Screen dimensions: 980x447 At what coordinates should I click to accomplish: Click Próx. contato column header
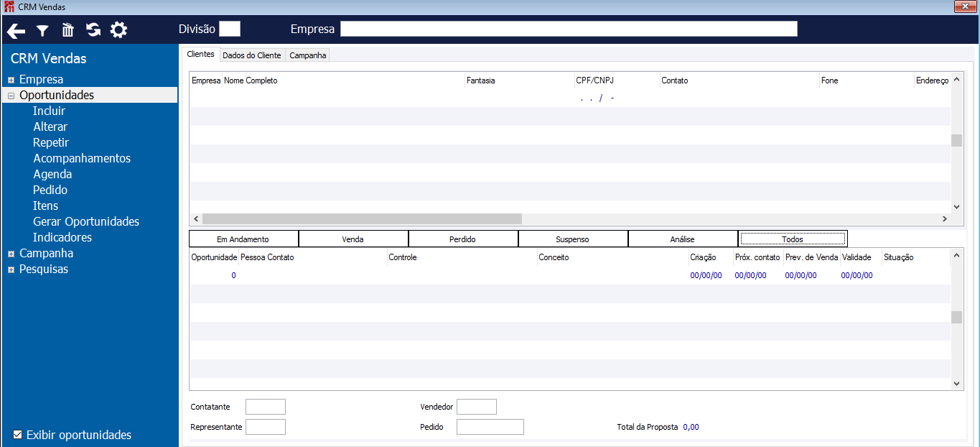pos(758,257)
